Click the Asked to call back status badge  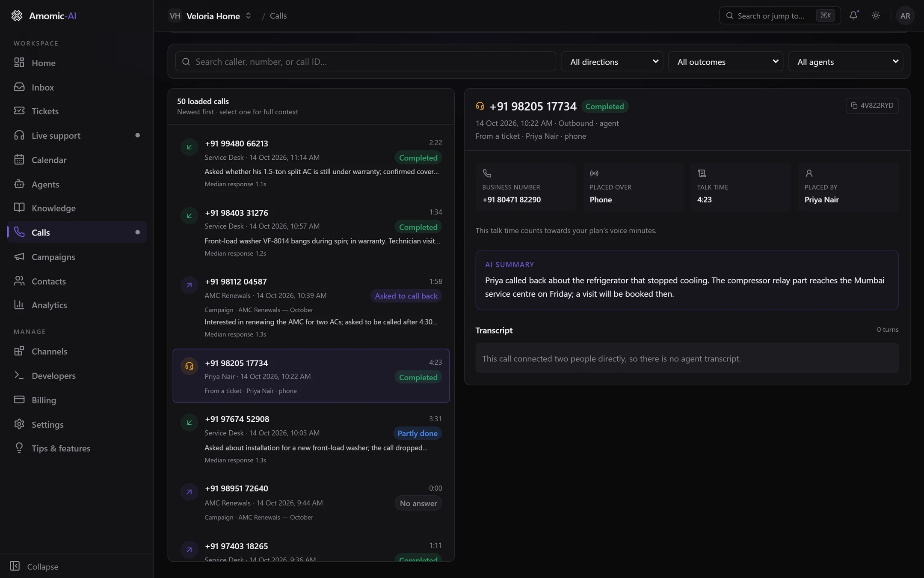point(406,296)
